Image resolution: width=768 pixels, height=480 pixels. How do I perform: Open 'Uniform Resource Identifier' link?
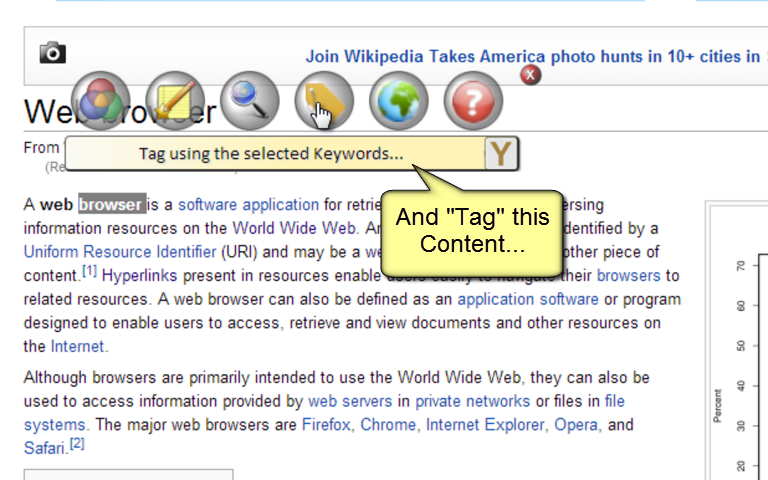(120, 251)
